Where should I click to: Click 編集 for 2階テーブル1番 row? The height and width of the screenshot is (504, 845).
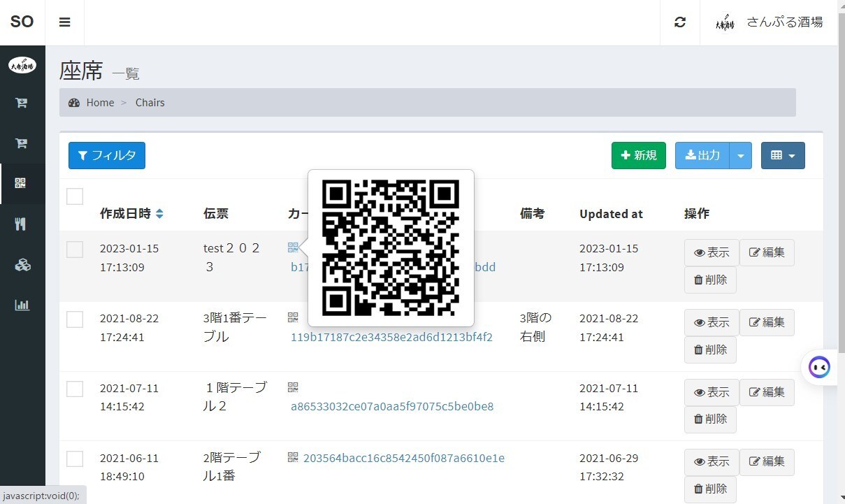[767, 461]
